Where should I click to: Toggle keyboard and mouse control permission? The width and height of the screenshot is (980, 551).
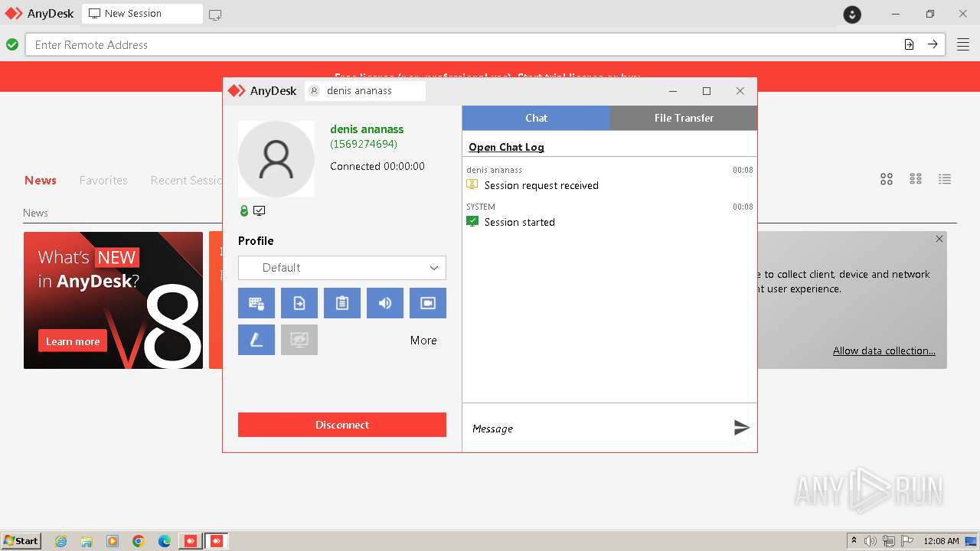click(256, 303)
